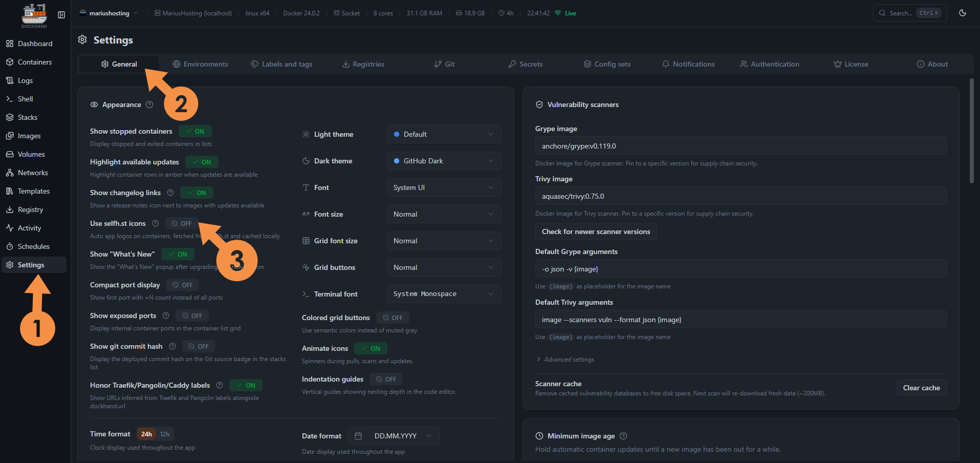
Task: Open Stacks in sidebar
Action: click(x=34, y=117)
